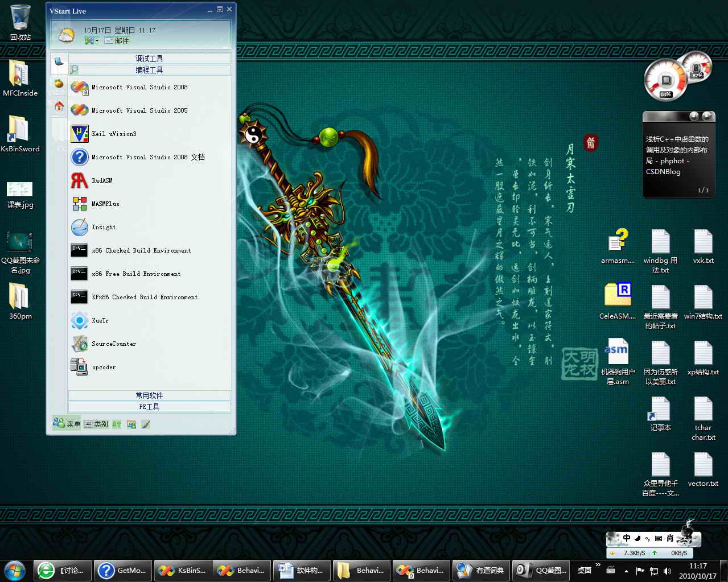Click the green sort icon in VStart bottom bar
The image size is (728, 582).
tap(117, 424)
